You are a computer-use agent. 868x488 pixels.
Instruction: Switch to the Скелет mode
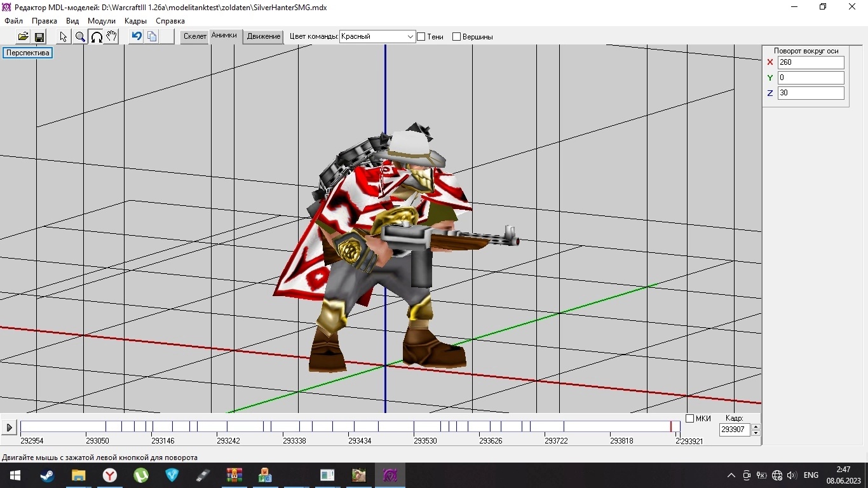click(195, 37)
